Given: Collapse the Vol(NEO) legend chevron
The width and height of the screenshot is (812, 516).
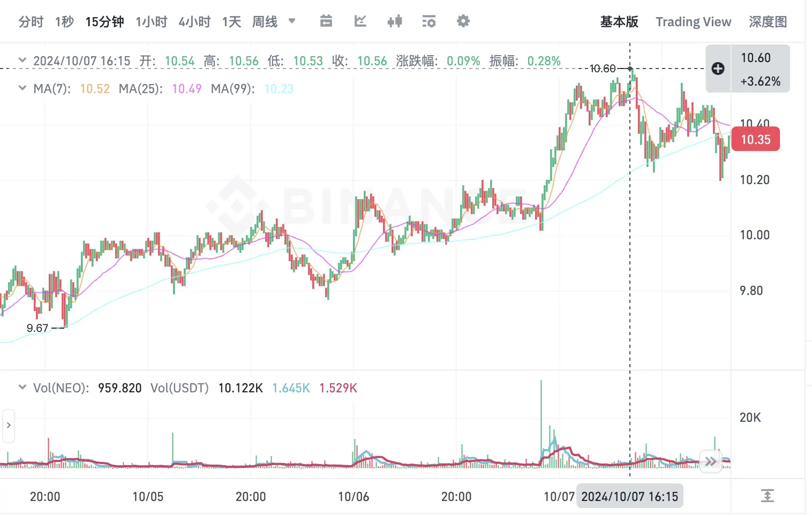Looking at the screenshot, I should [x=22, y=387].
